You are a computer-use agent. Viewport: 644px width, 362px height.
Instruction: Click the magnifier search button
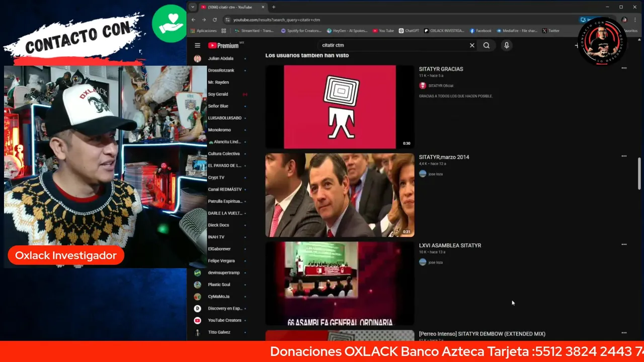(487, 45)
